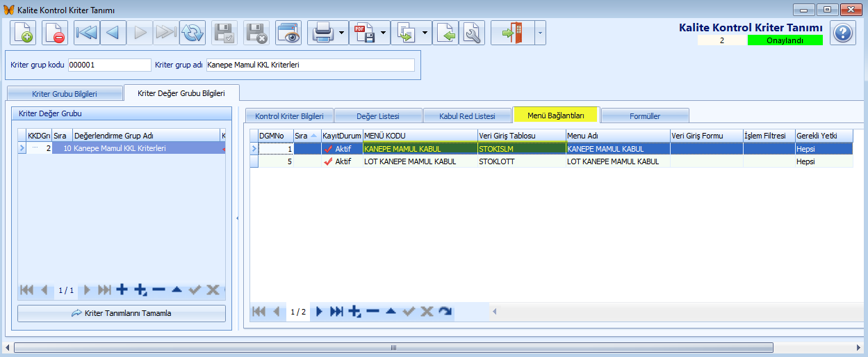Open the Değer Listesi tab
Viewport: 868px width, 357px height.
pos(378,116)
